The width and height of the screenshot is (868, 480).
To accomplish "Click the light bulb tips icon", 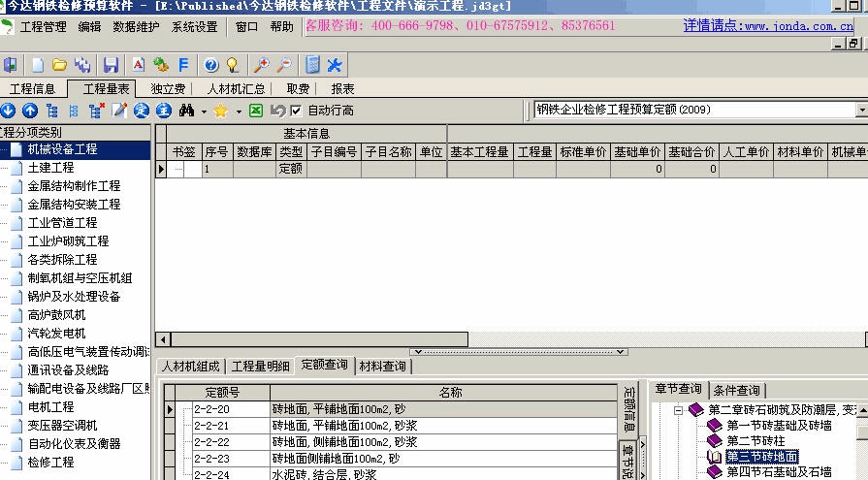I will tap(233, 65).
